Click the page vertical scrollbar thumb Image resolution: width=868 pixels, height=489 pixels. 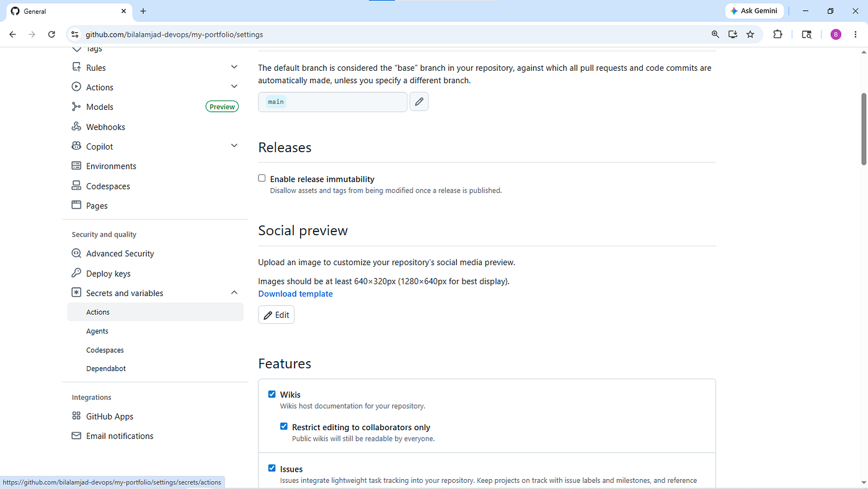[864, 129]
